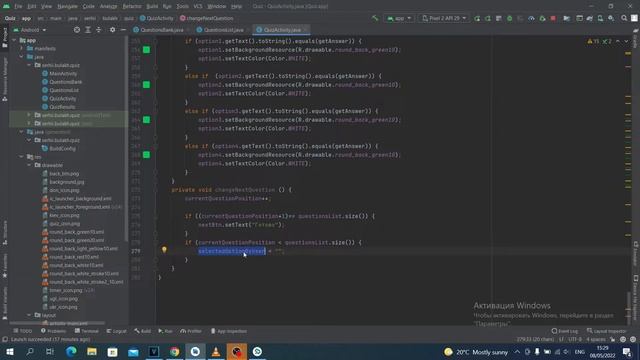Click the green Debug bug icon
Screen dimensions: 640x360
[x=509, y=18]
